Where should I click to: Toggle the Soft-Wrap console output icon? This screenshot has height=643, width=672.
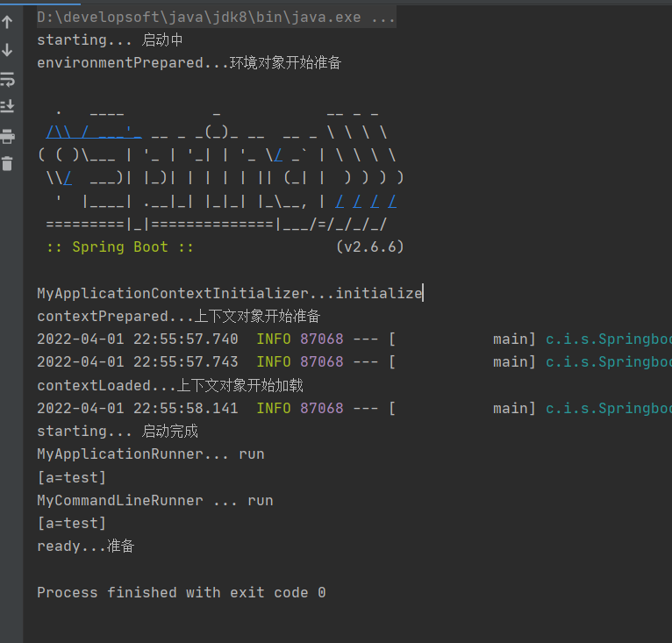click(x=7, y=79)
